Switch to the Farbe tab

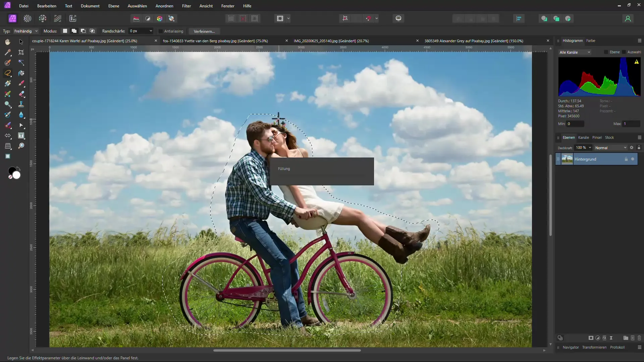tap(591, 41)
